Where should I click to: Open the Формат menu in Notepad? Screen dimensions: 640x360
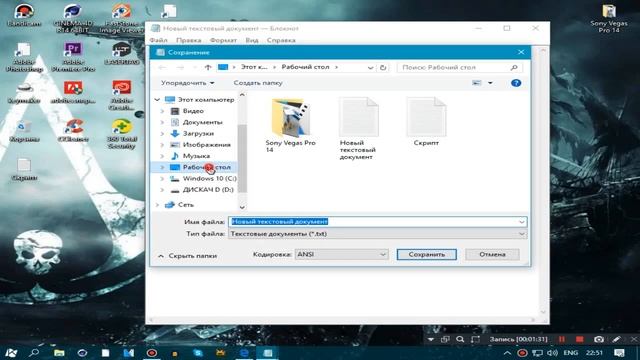point(223,40)
